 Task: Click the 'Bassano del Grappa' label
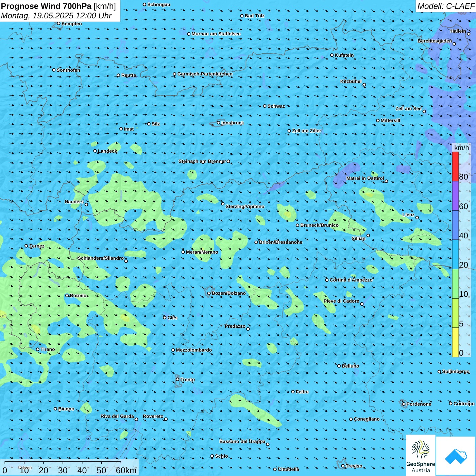[242, 441]
